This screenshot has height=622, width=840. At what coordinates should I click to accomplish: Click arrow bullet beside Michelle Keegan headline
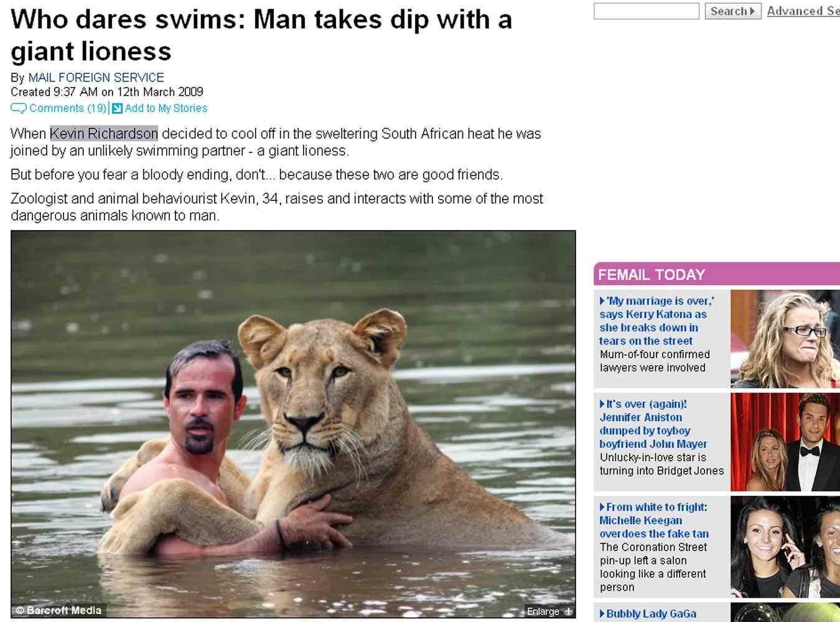(602, 508)
